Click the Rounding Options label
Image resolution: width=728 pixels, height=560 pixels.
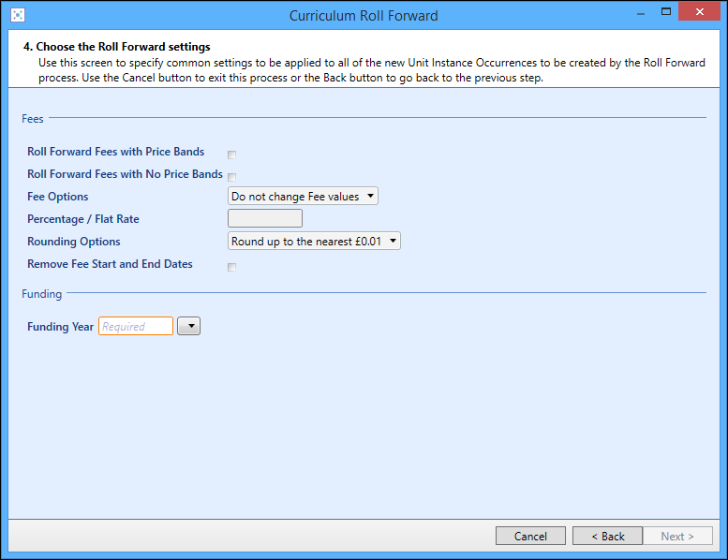(74, 242)
